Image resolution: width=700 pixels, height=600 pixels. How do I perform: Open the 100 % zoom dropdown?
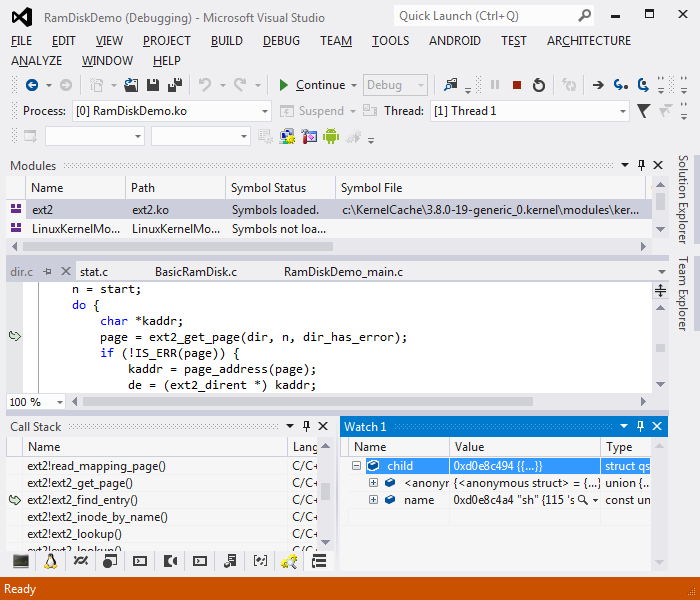point(59,402)
